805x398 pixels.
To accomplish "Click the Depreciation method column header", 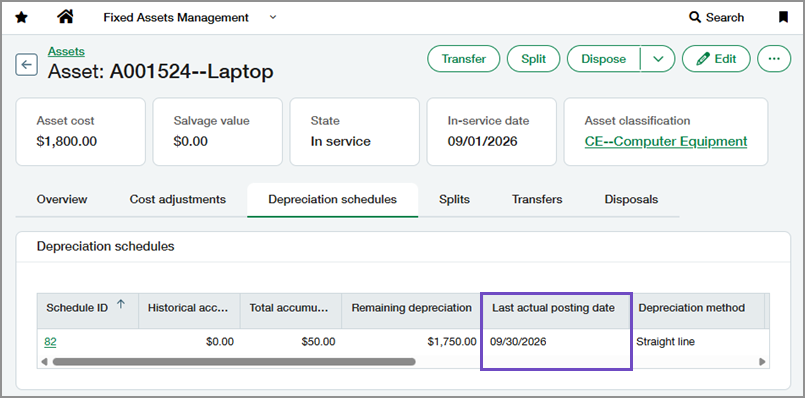I will (x=698, y=311).
